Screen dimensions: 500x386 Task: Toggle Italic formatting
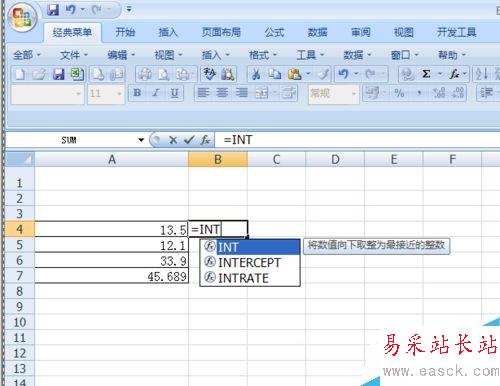click(156, 93)
